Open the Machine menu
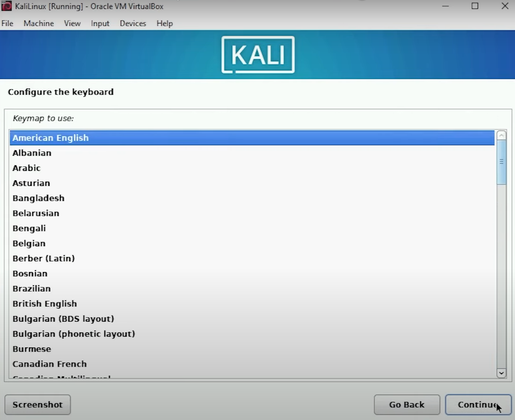Image resolution: width=515 pixels, height=420 pixels. (x=39, y=23)
